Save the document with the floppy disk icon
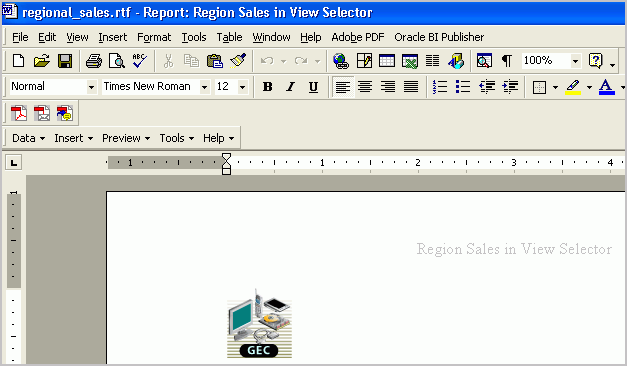Viewport: 627px width, 366px height. [x=65, y=61]
